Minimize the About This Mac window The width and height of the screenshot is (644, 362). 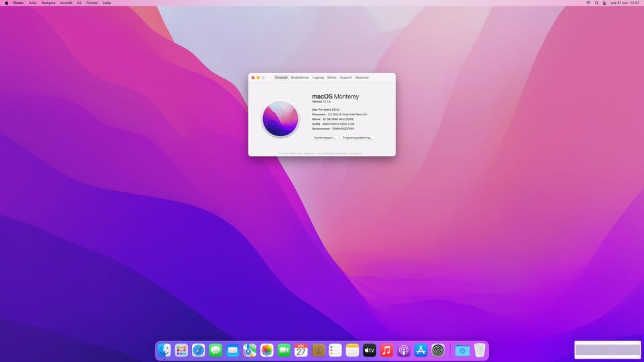click(x=258, y=78)
